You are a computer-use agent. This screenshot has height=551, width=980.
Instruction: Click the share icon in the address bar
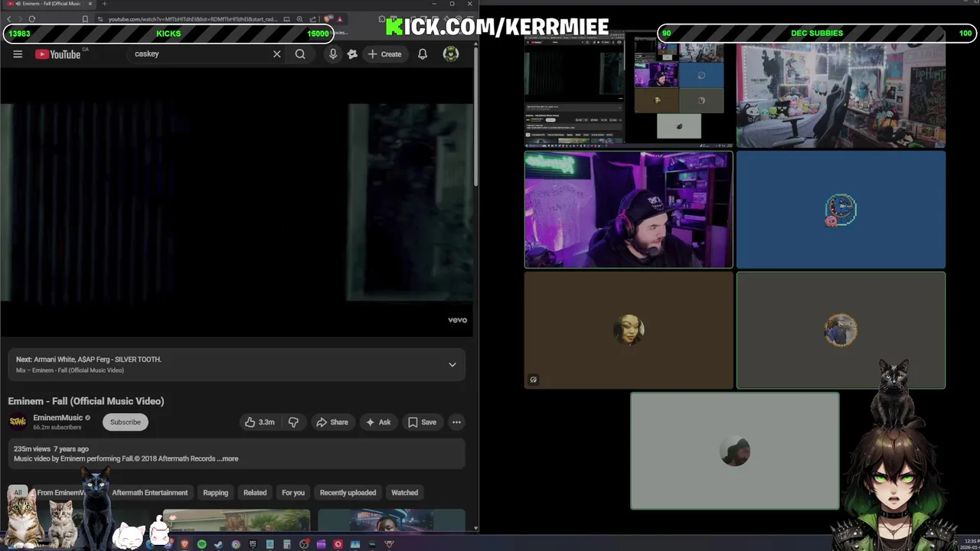313,18
